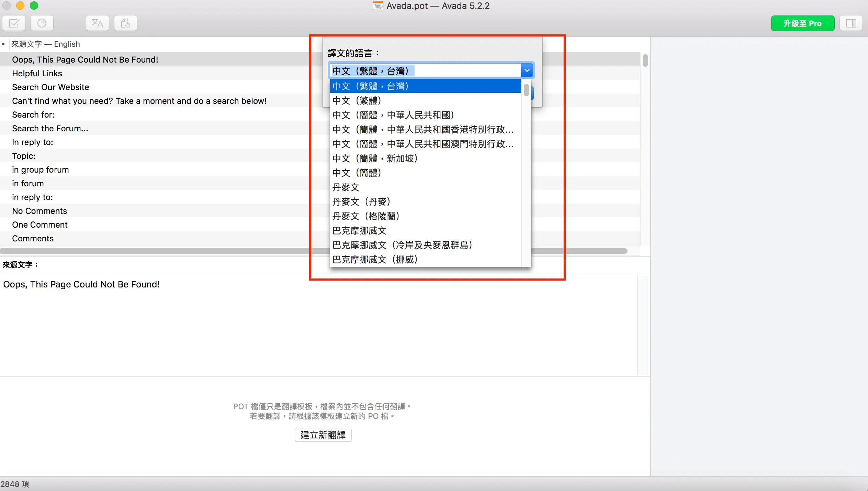Click the validate translations toolbar icon
The image size is (868, 491).
14,23
